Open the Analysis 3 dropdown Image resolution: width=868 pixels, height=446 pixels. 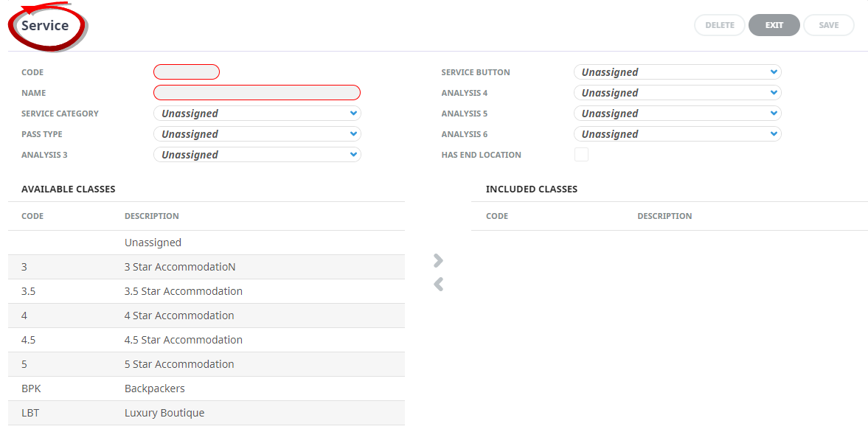[257, 155]
